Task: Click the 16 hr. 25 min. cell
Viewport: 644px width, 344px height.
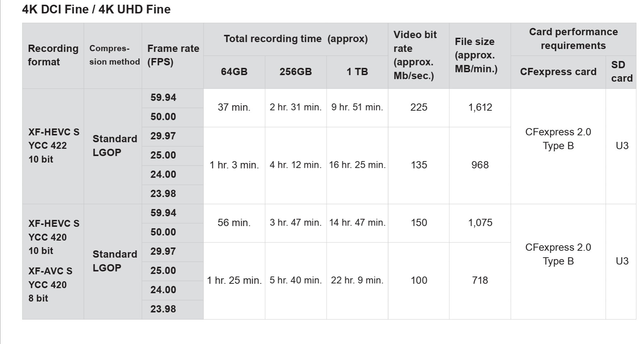Action: tap(357, 165)
